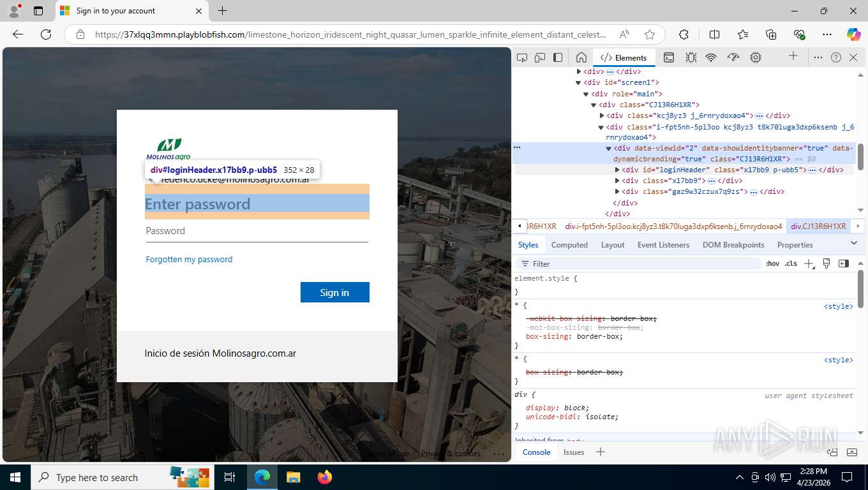Toggle the DevTools activity bar dock icon
Screen dimensions: 868x490
(558, 57)
